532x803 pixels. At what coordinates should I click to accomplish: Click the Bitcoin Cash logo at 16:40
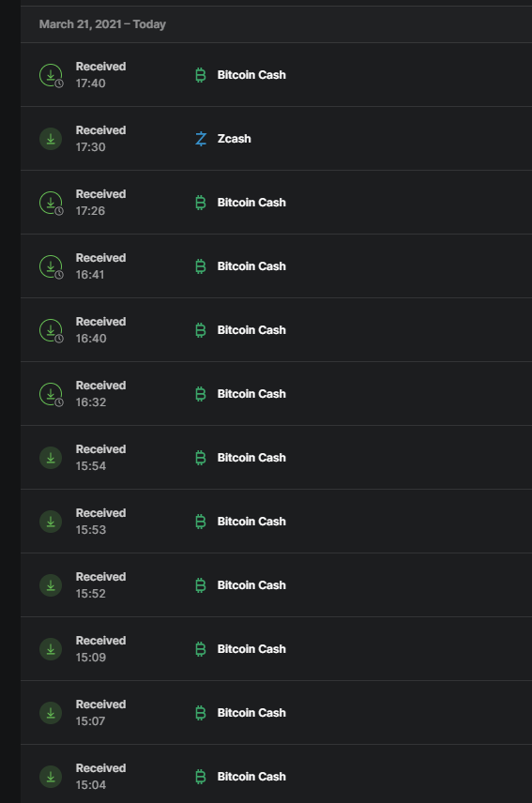(201, 330)
